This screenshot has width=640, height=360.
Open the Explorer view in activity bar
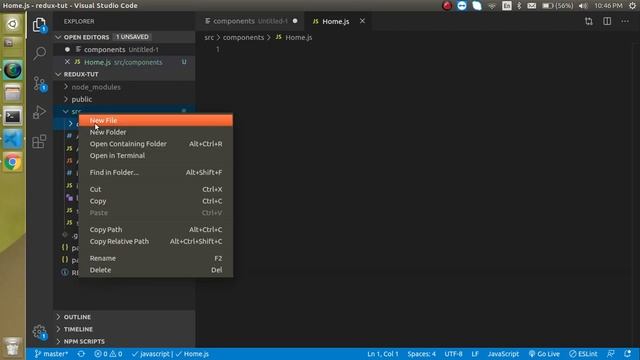(39, 25)
